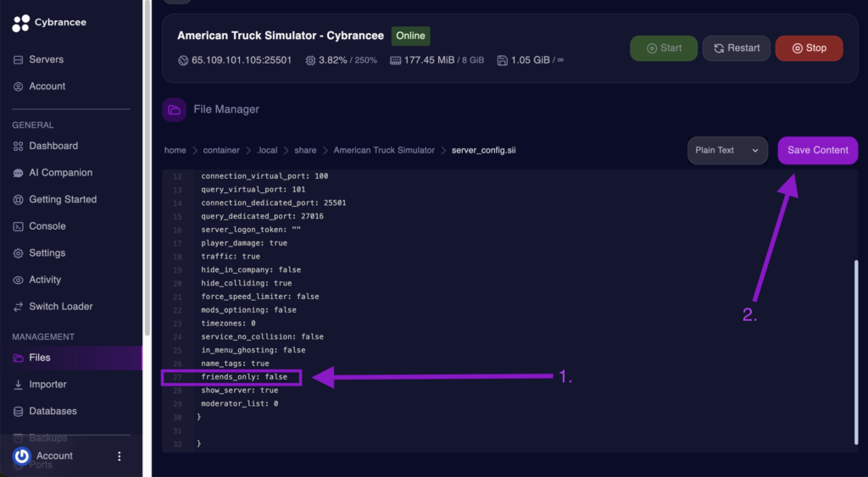
Task: Go to container folder in breadcrumb
Action: 221,150
